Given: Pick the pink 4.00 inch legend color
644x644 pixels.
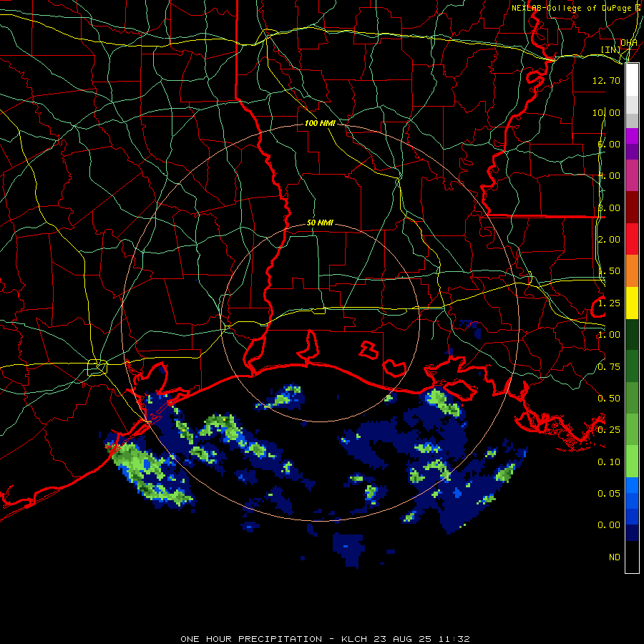Looking at the screenshot, I should 632,175.
